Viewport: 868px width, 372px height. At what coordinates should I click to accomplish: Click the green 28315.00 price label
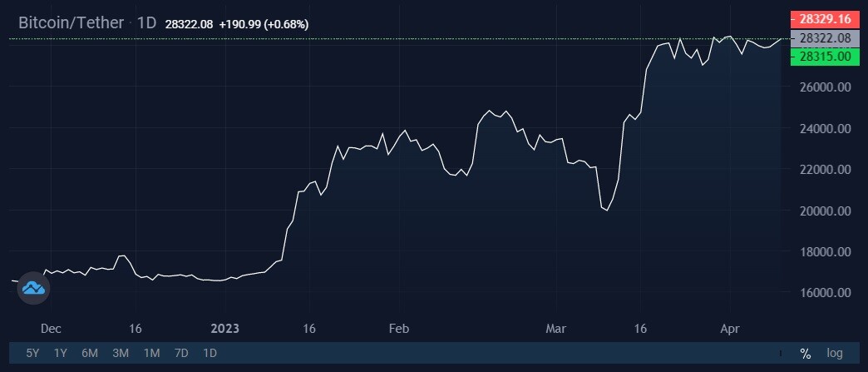[x=825, y=57]
